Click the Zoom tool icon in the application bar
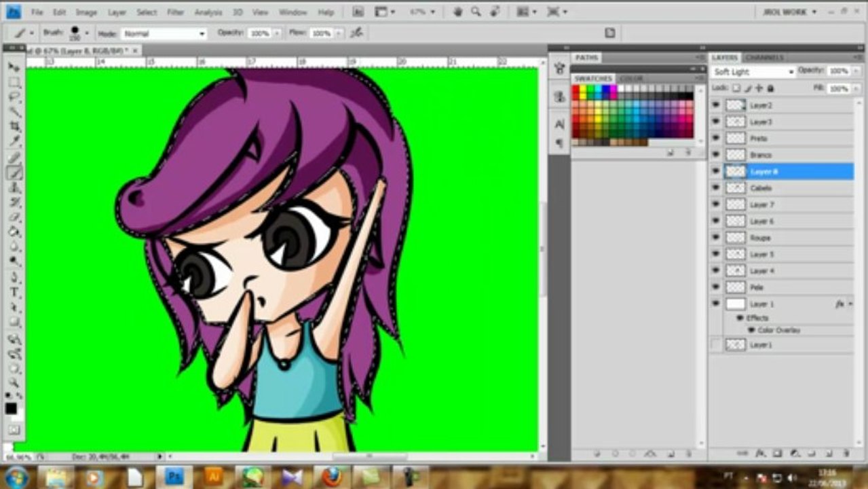This screenshot has height=489, width=868. pyautogui.click(x=476, y=12)
